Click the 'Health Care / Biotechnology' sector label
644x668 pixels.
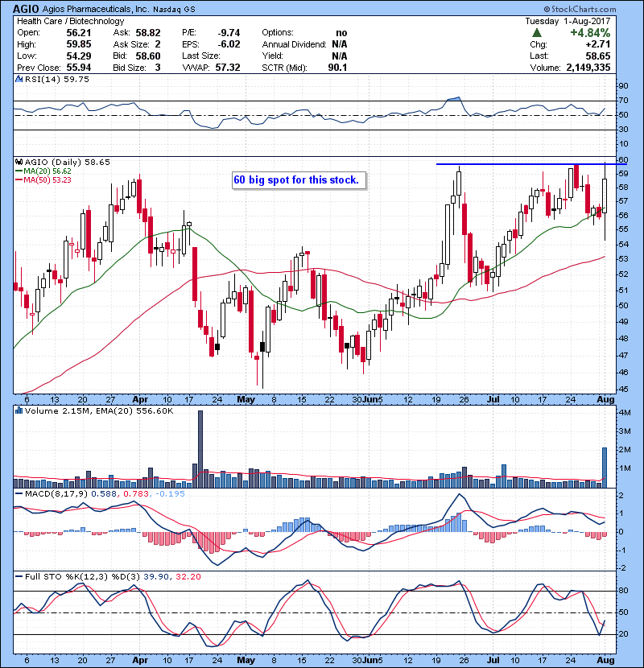click(70, 21)
